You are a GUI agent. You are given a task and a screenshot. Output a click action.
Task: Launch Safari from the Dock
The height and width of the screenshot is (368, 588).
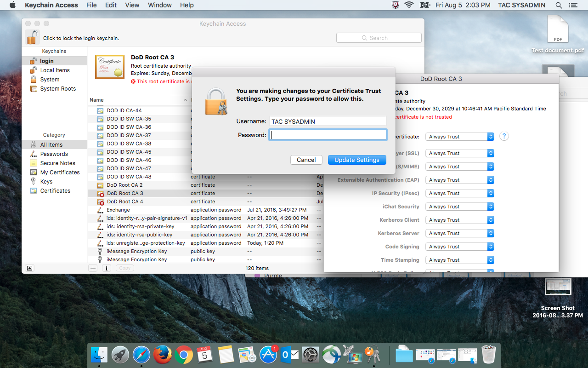[141, 355]
